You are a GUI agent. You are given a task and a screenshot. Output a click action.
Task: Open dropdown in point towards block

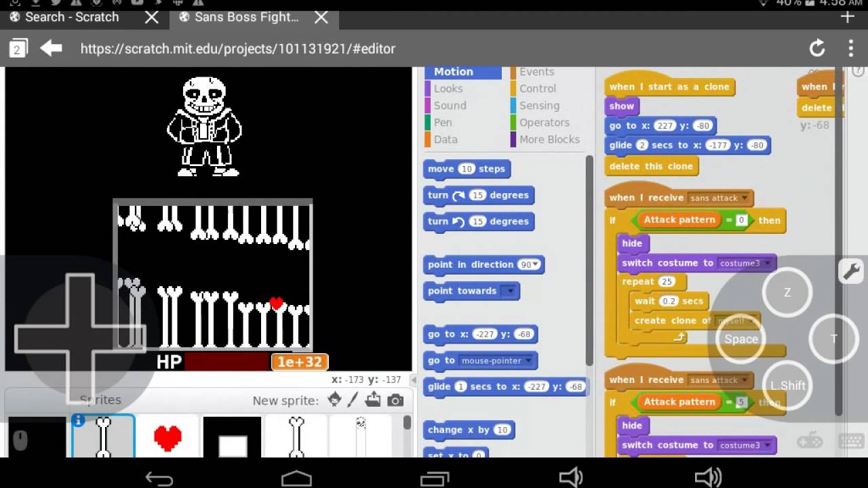[509, 291]
